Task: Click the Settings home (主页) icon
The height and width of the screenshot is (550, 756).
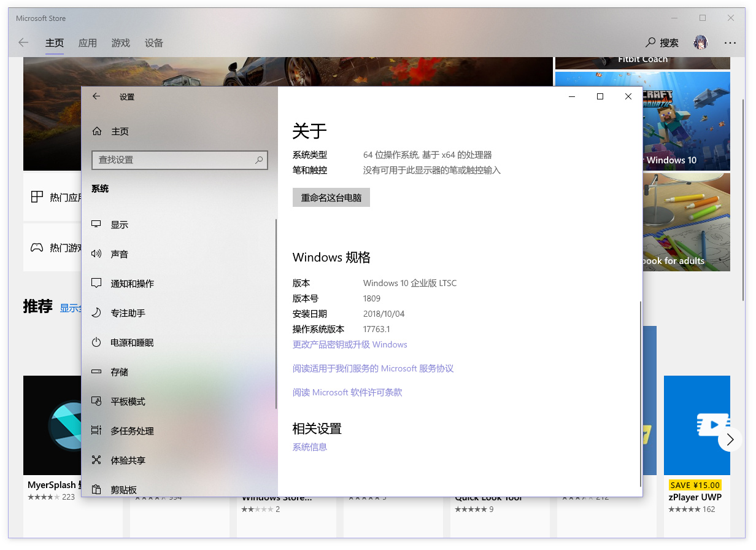Action: click(x=97, y=131)
